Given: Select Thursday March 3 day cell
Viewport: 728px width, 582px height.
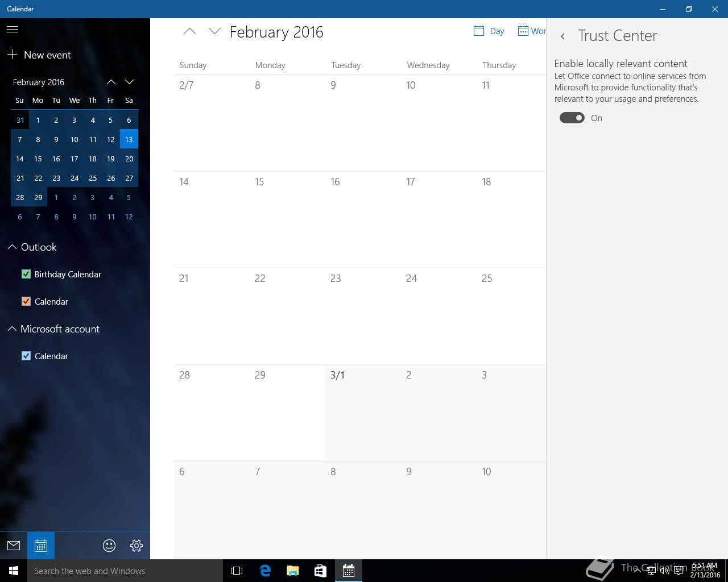Looking at the screenshot, I should [x=511, y=413].
